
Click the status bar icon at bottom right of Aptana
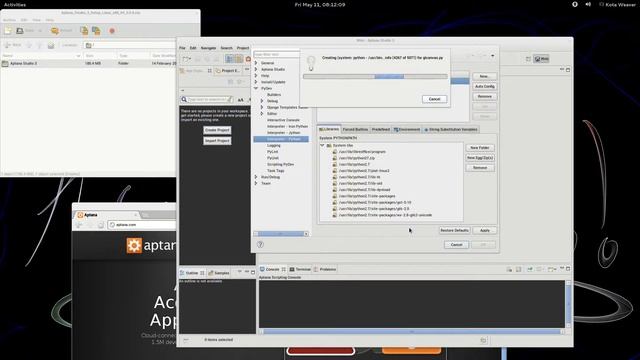tap(483, 340)
